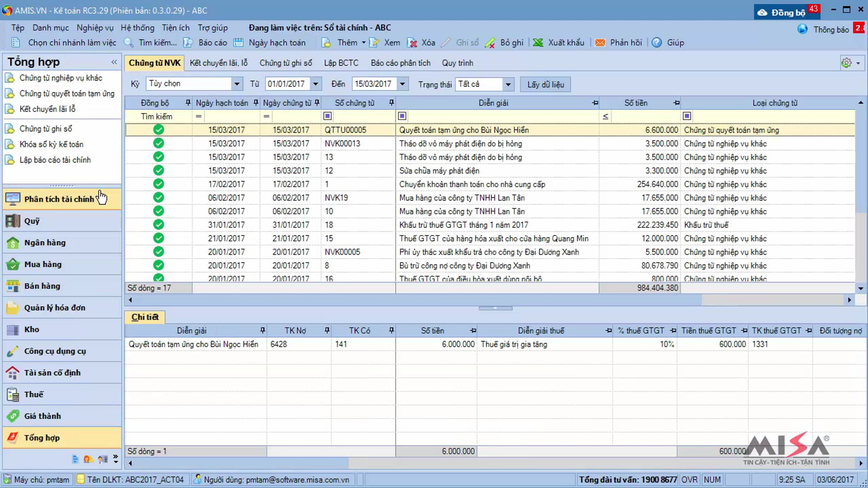This screenshot has height=488, width=868.
Task: Open Chứng từ quyết toán tạm ứng link
Action: tap(67, 93)
